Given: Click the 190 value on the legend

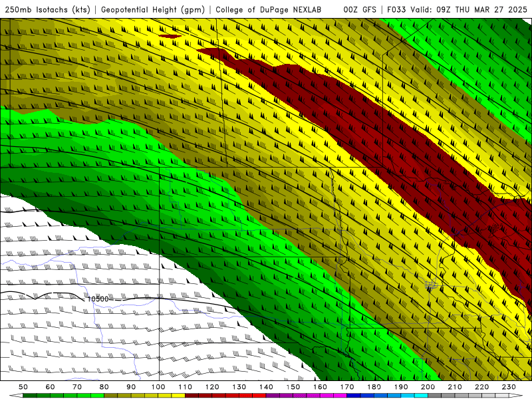Looking at the screenshot, I should click(401, 387).
